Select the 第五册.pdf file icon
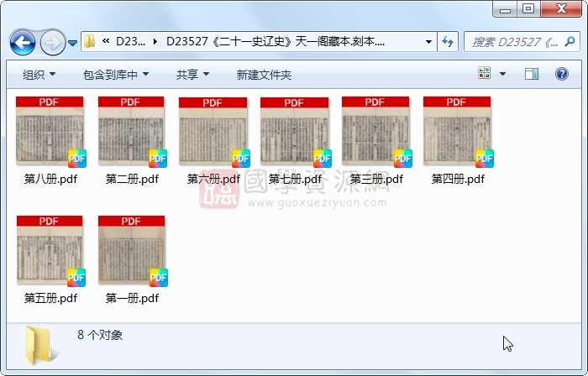Image resolution: width=588 pixels, height=376 pixels. tap(50, 251)
